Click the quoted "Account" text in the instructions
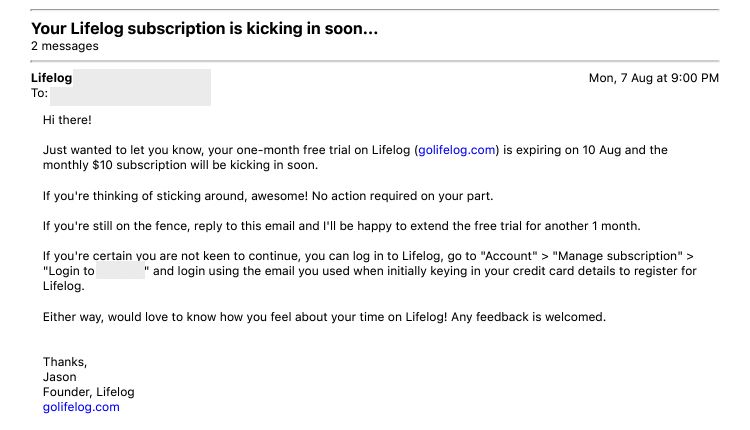750x430 pixels. 511,256
